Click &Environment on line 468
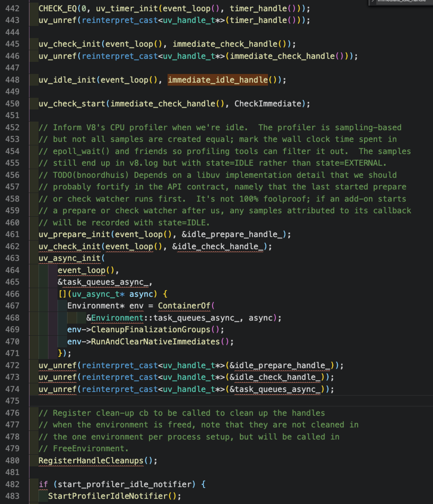 (115, 318)
